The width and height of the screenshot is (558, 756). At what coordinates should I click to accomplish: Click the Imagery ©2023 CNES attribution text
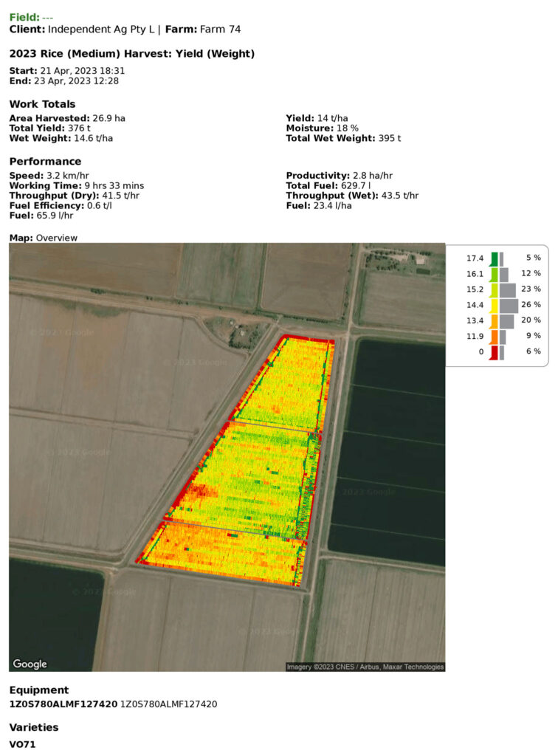pos(365,667)
